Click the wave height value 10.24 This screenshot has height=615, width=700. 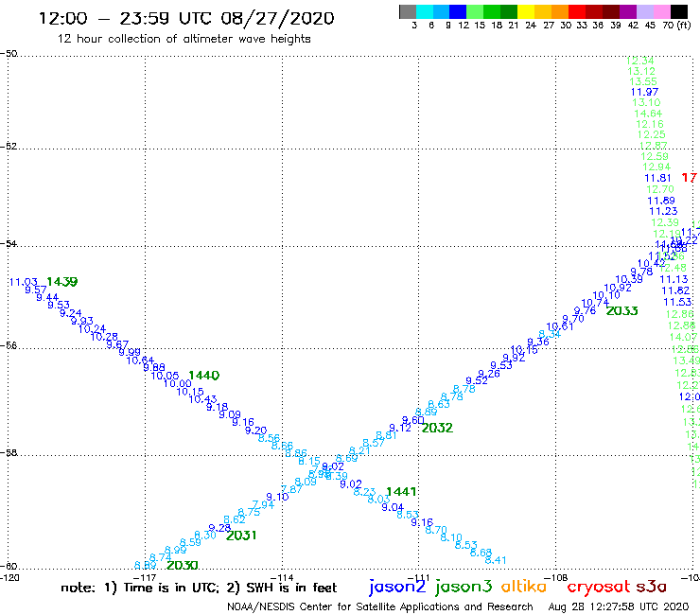pyautogui.click(x=92, y=328)
